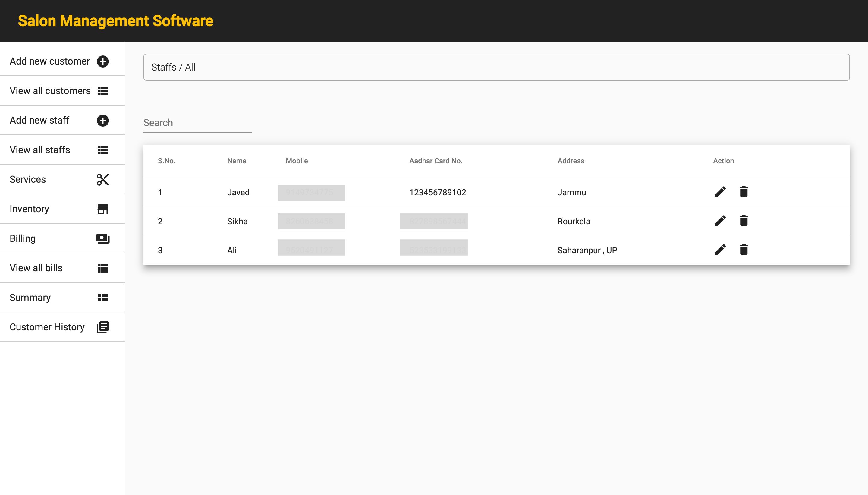The width and height of the screenshot is (868, 495).
Task: Click the payment icon beside Billing
Action: (103, 239)
